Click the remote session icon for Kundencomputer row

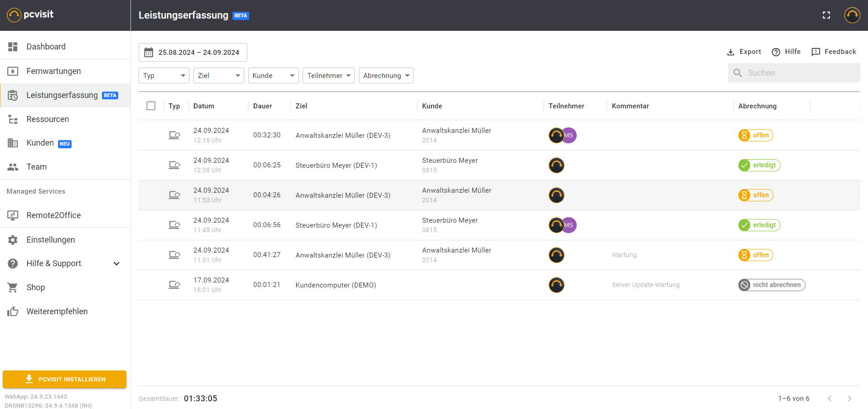174,285
